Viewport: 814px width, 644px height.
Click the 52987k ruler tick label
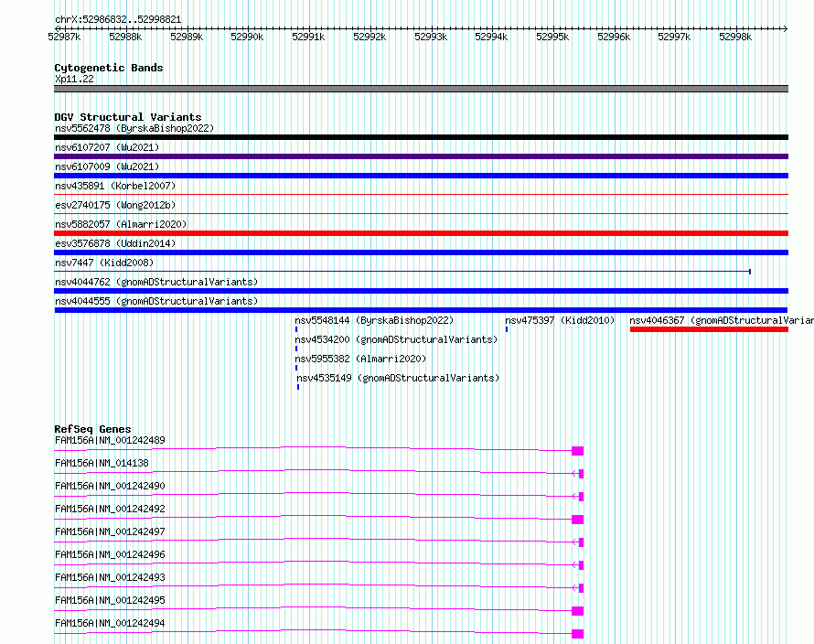[64, 37]
